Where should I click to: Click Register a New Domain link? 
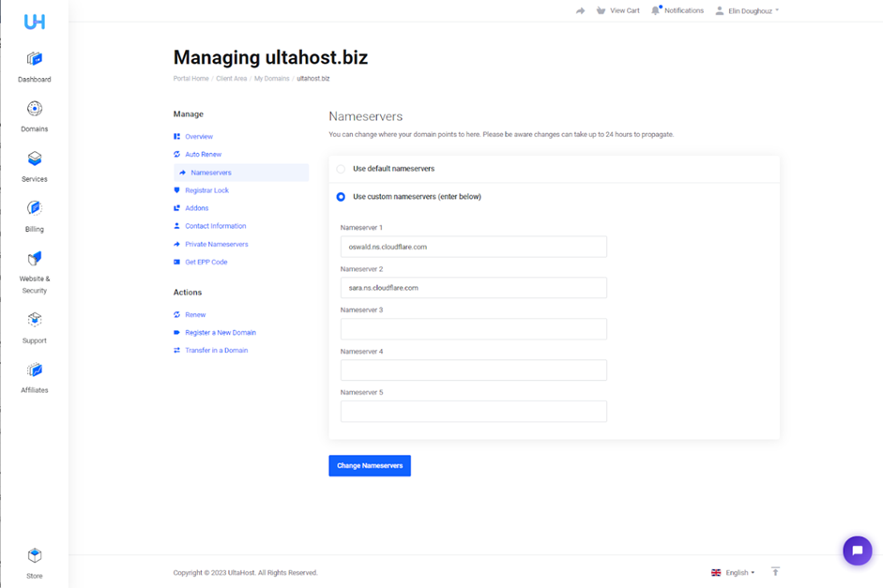221,333
